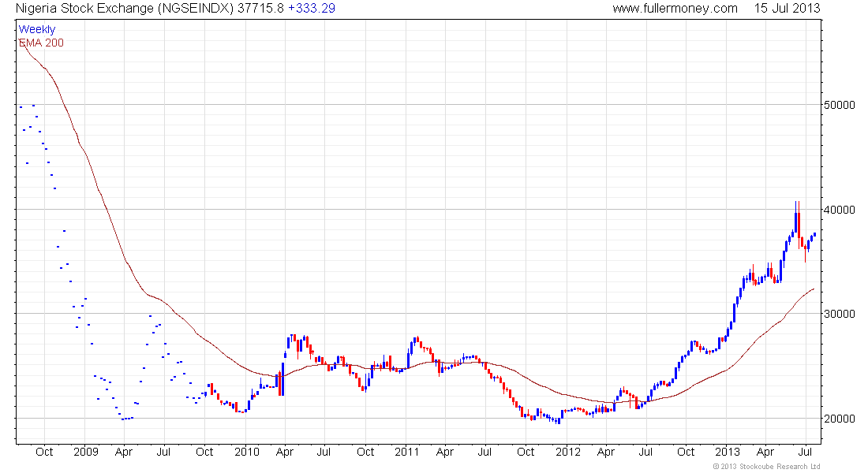This screenshot has width=868, height=473.
Task: Click the tall red candle at the 2013 peak near 40000
Action: (799, 224)
